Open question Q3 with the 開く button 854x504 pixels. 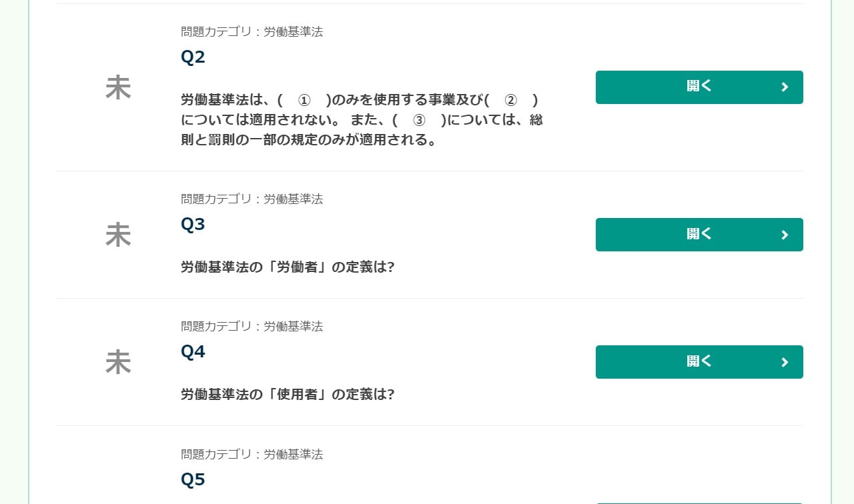(699, 235)
